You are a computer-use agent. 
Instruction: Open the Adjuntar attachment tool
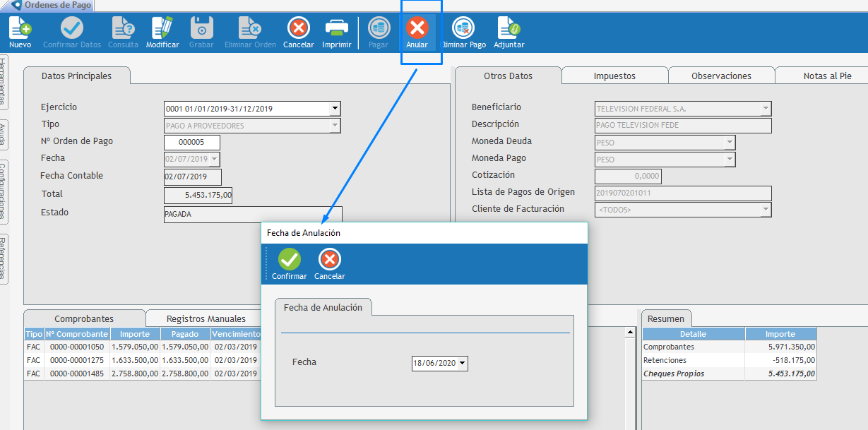click(x=509, y=29)
